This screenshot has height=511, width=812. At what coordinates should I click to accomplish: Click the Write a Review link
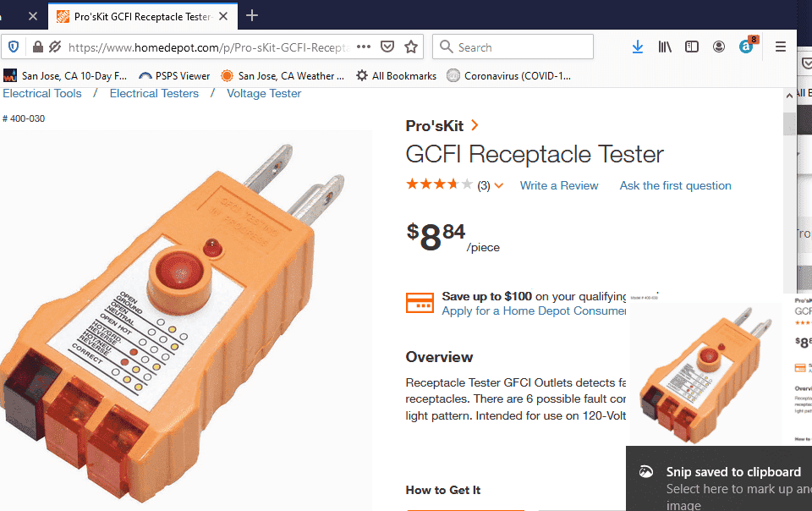coord(559,185)
